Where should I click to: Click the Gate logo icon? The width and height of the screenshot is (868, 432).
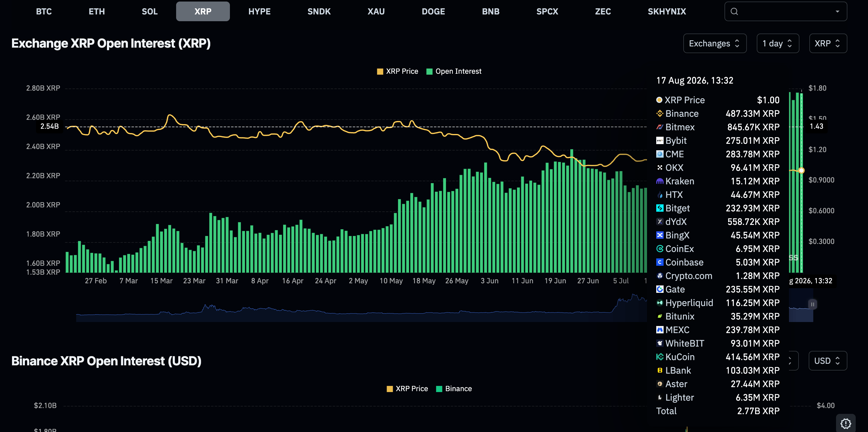click(x=660, y=289)
